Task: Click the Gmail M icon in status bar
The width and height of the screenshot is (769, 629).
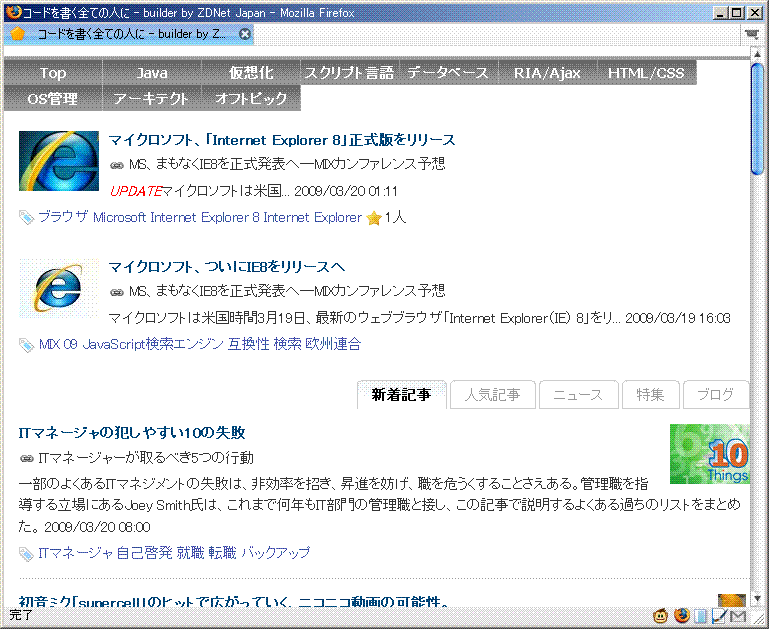Action: 738,616
